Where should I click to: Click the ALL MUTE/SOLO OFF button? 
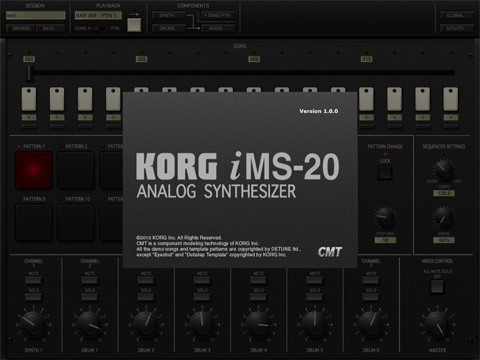coord(437,287)
